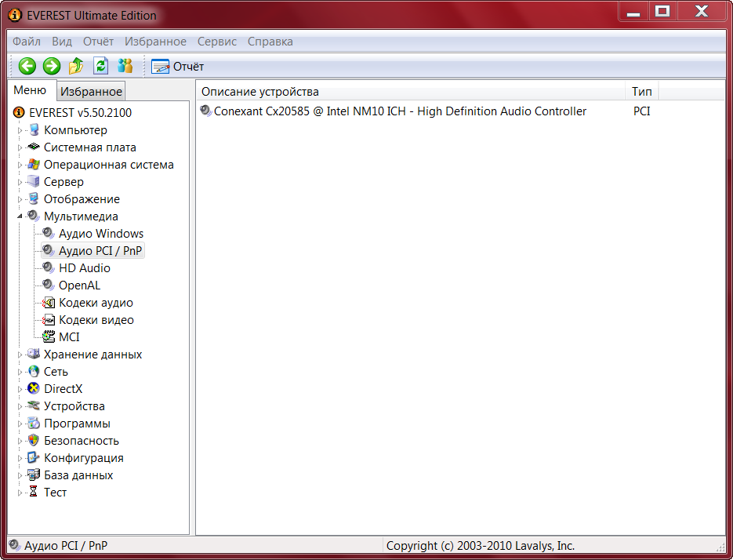733x560 pixels.
Task: Expand the Хранение данных tree node
Action: click(20, 355)
